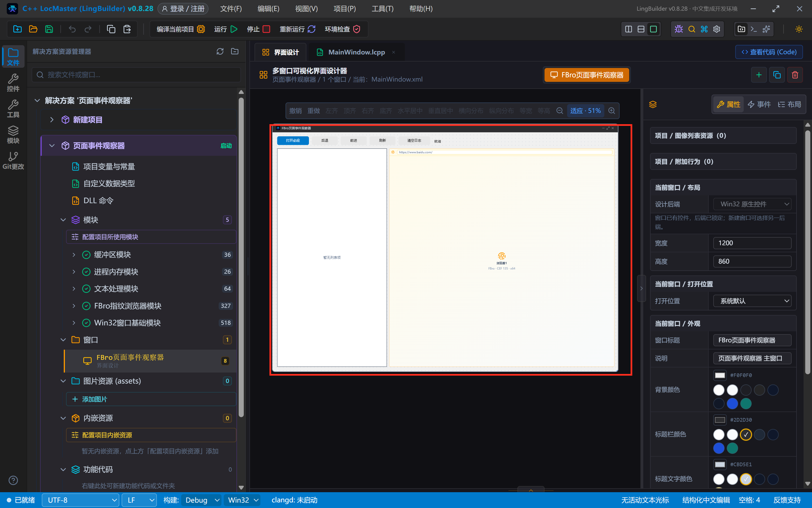Open terminal prompt icon in top toolbar
Image resolution: width=812 pixels, height=508 pixels.
coord(754,29)
